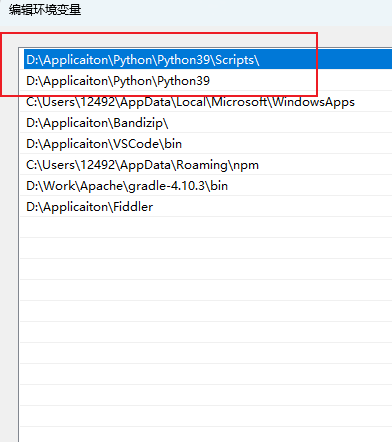Select the D:\Applicaiton\Python\Python39 entry
Screen dimensions: 392x442
(x=207, y=80)
